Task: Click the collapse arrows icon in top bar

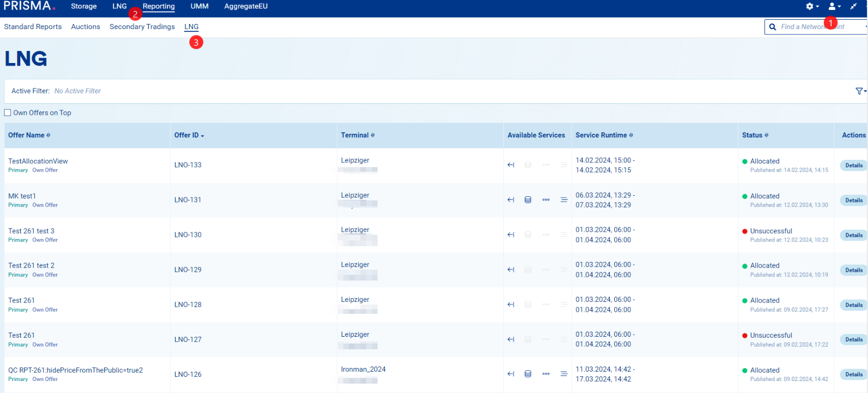Action: pyautogui.click(x=853, y=6)
